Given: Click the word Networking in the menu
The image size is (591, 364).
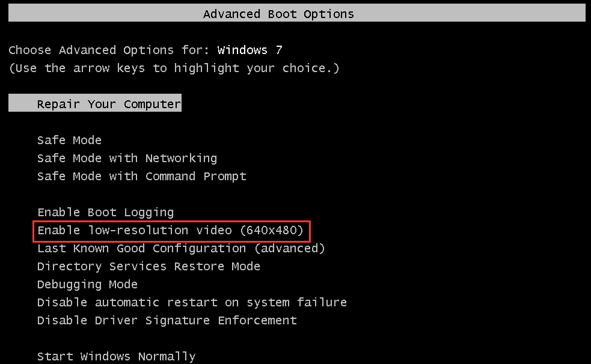Looking at the screenshot, I should click(x=181, y=158).
